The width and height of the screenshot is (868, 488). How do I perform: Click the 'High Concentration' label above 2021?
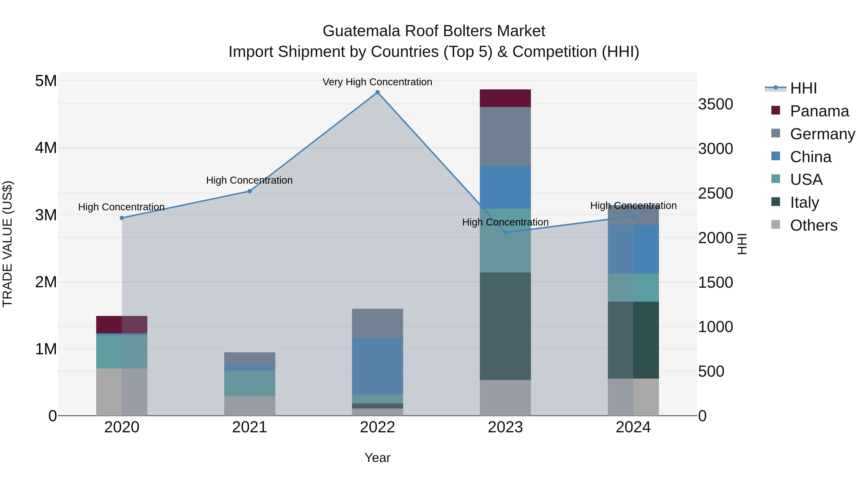tap(249, 180)
